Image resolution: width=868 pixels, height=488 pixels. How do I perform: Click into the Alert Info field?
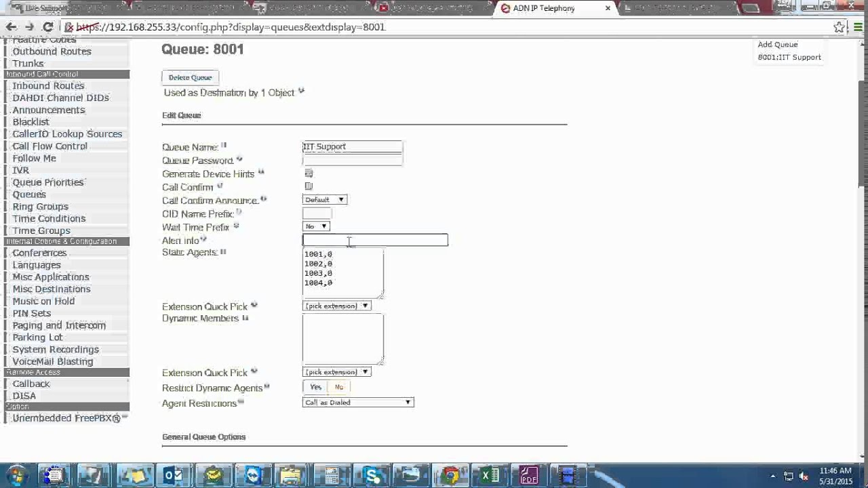(375, 240)
